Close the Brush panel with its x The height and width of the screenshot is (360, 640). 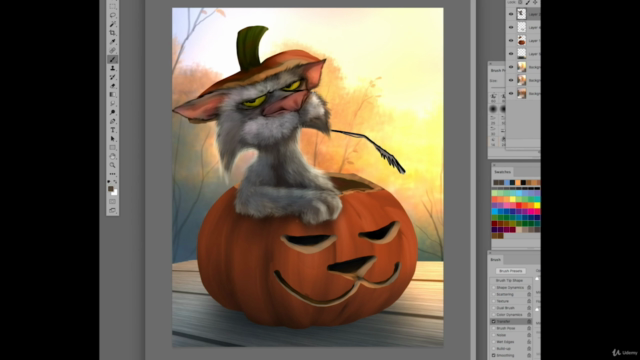(490, 253)
